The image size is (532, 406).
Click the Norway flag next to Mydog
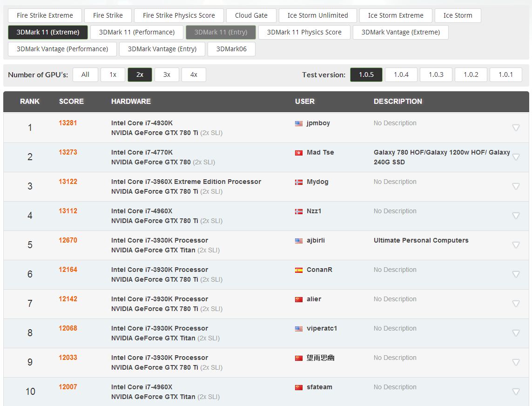click(298, 183)
